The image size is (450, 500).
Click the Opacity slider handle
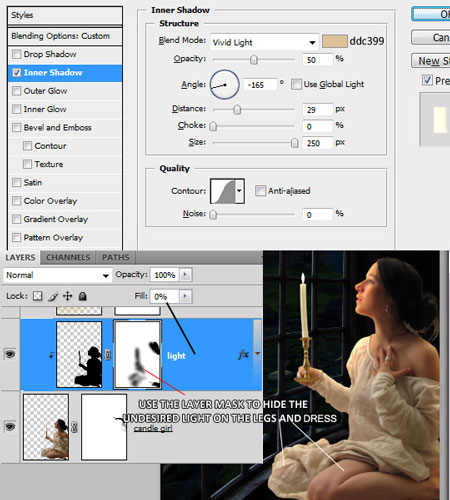[254, 60]
